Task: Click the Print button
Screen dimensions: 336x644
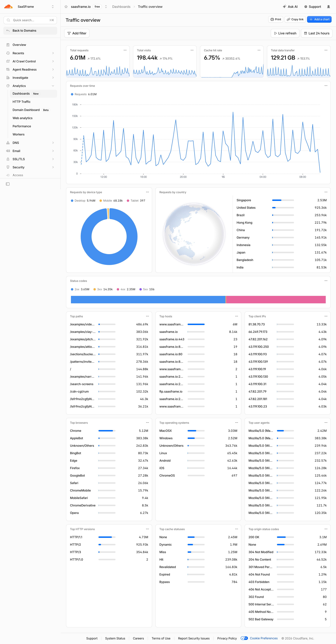Action: (276, 19)
